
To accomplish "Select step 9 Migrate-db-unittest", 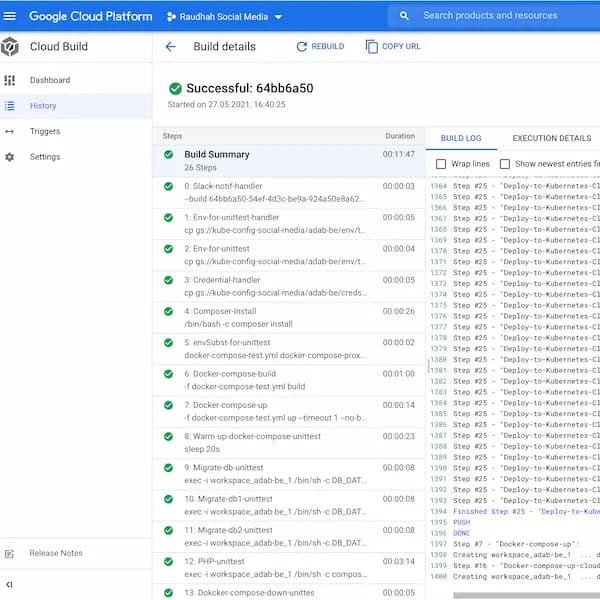I will pyautogui.click(x=289, y=474).
